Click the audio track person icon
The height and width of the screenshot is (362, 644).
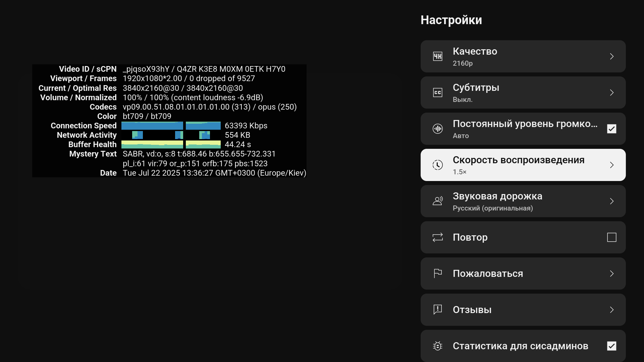pyautogui.click(x=438, y=201)
